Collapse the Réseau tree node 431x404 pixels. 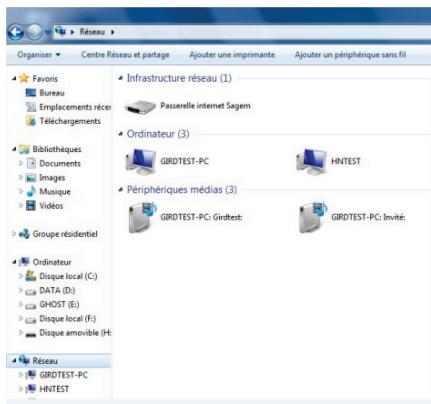pyautogui.click(x=14, y=361)
